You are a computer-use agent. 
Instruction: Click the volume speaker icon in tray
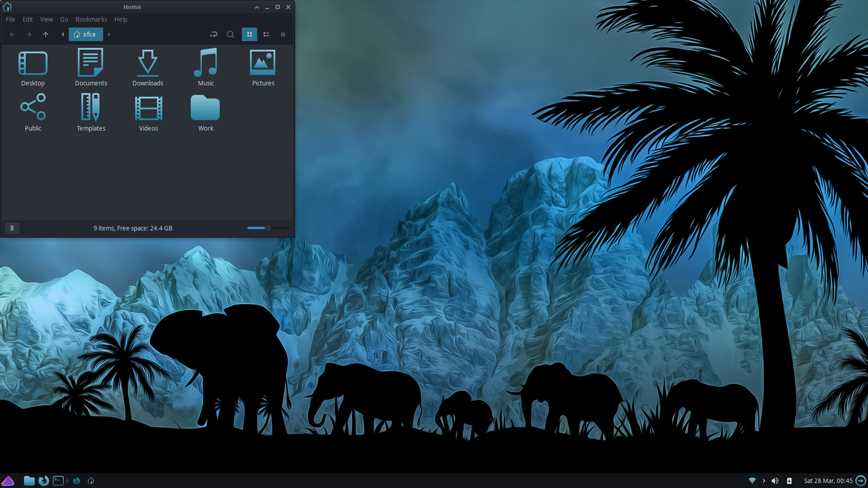point(775,481)
